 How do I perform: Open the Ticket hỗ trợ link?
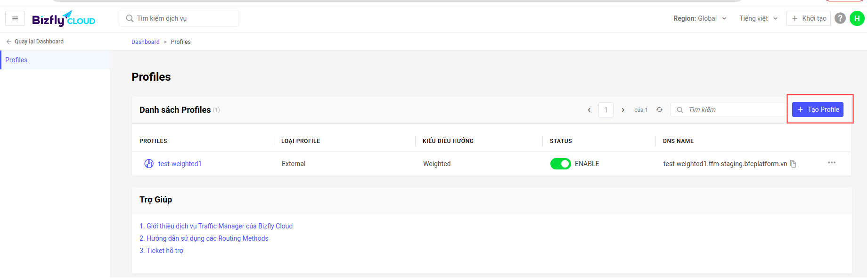click(x=162, y=251)
